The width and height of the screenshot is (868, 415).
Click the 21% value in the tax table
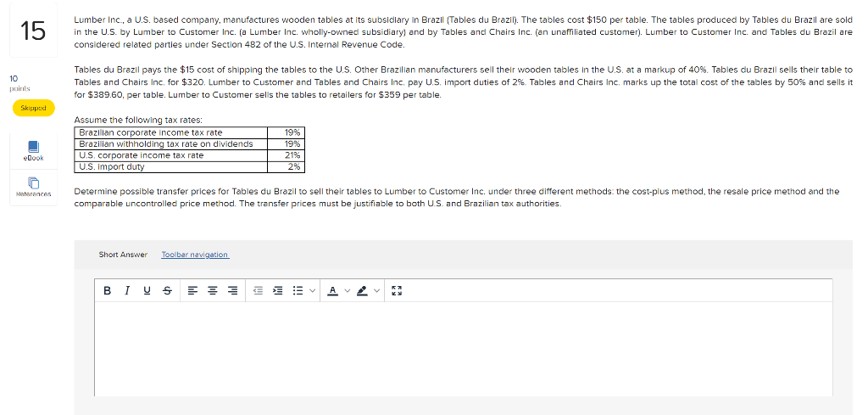[292, 155]
